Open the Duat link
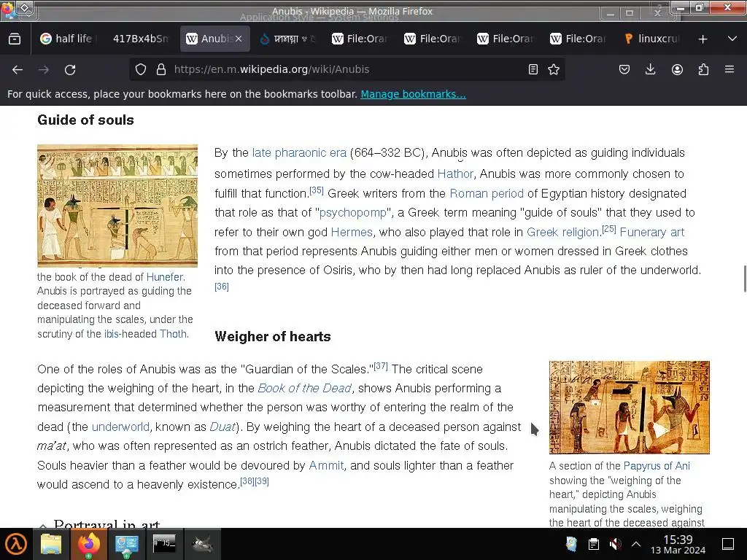747x560 pixels. point(222,427)
